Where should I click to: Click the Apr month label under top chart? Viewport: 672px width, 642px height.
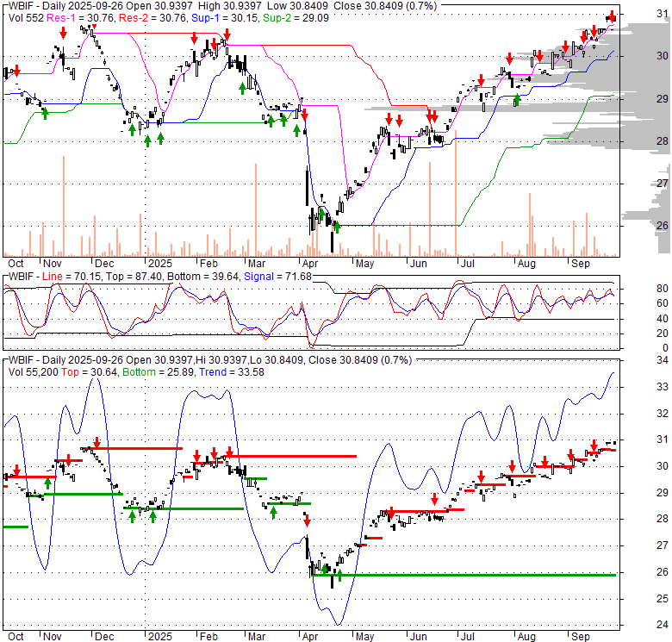coord(310,264)
